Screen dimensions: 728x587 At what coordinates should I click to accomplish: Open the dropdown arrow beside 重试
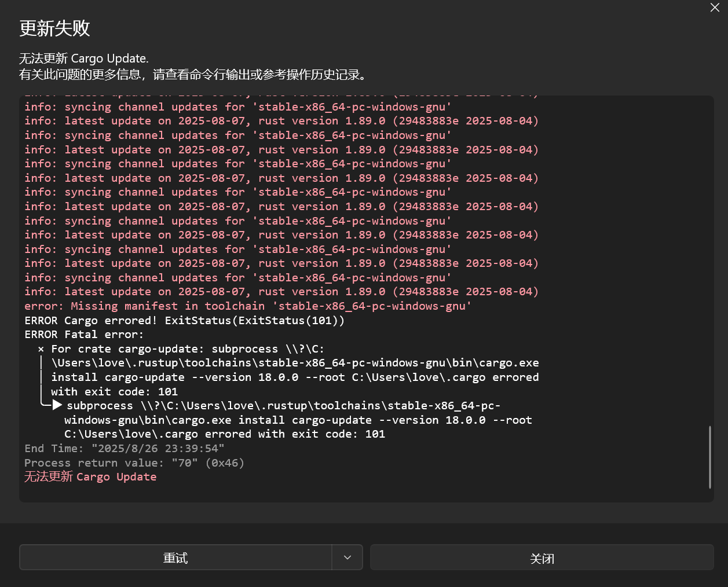(x=347, y=557)
